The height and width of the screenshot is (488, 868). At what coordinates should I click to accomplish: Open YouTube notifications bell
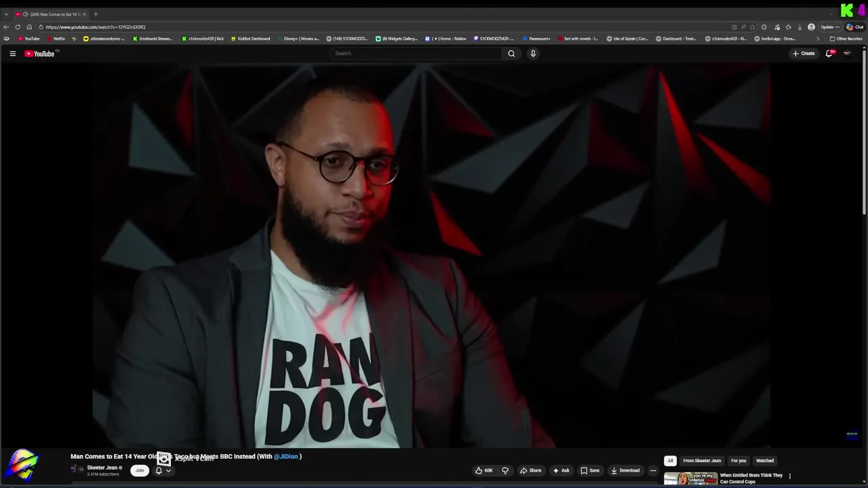pos(829,54)
